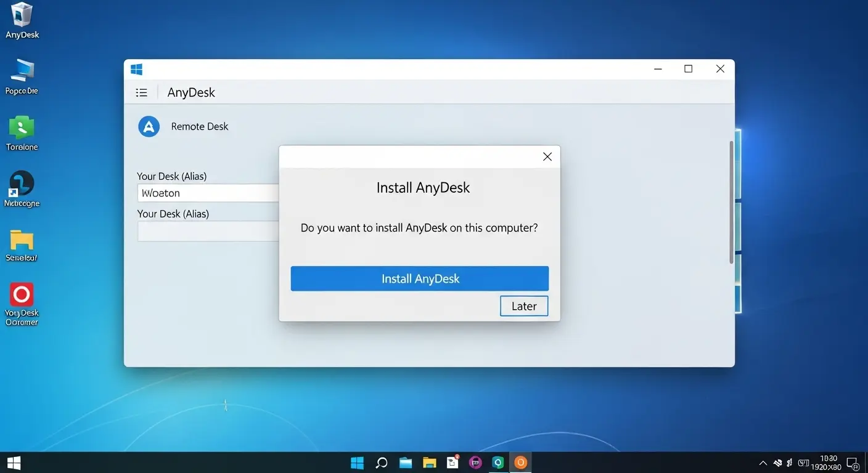The width and height of the screenshot is (868, 473).
Task: Expand the system tray hidden icons chevron
Action: pos(763,463)
